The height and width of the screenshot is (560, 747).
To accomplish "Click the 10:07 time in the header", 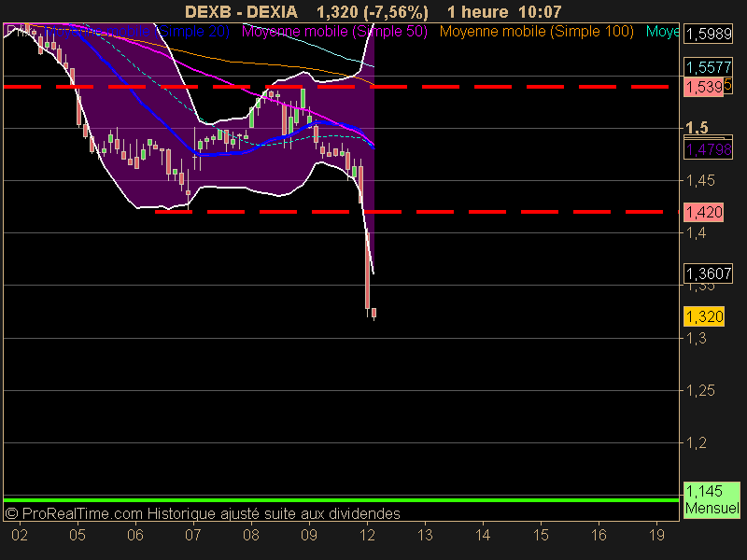I will (x=541, y=12).
